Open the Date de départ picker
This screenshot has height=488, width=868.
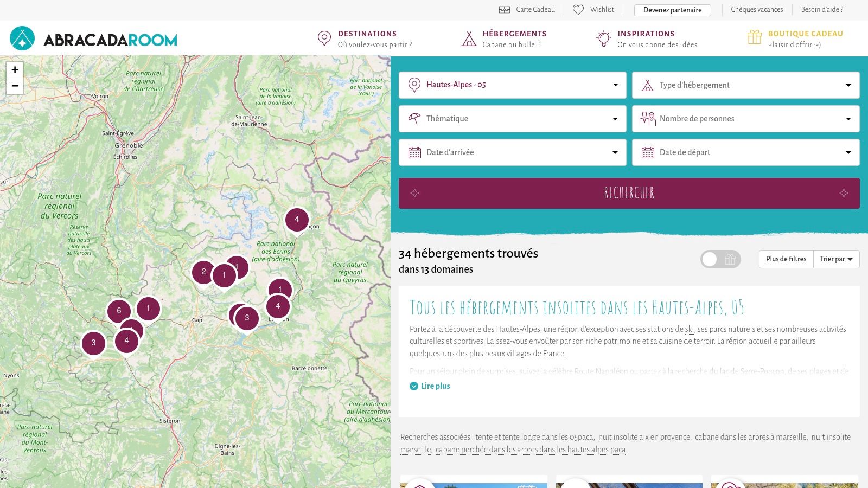pos(746,152)
